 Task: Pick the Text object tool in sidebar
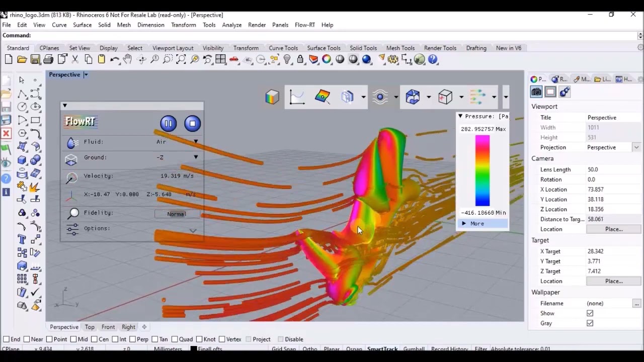point(22,239)
